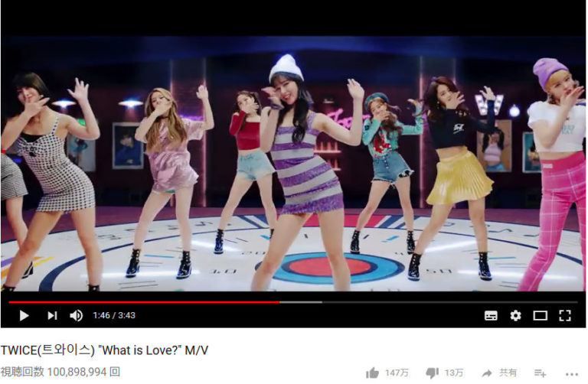Seek in the red played progress bar
The height and width of the screenshot is (384, 588).
coord(144,302)
